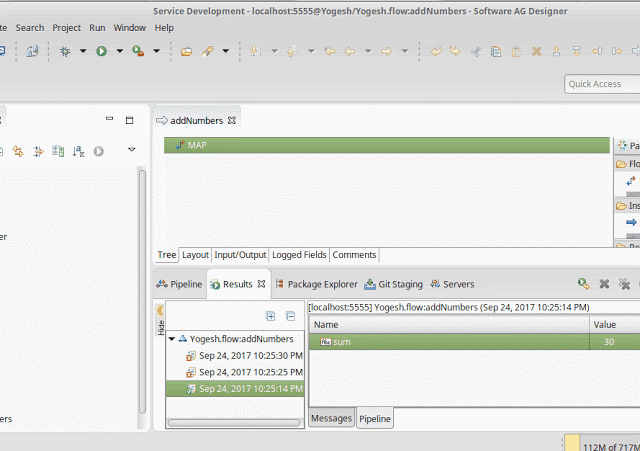Click the Shift down arrow icon in toolbar
Image resolution: width=640 pixels, height=451 pixels.
pyautogui.click(x=576, y=51)
